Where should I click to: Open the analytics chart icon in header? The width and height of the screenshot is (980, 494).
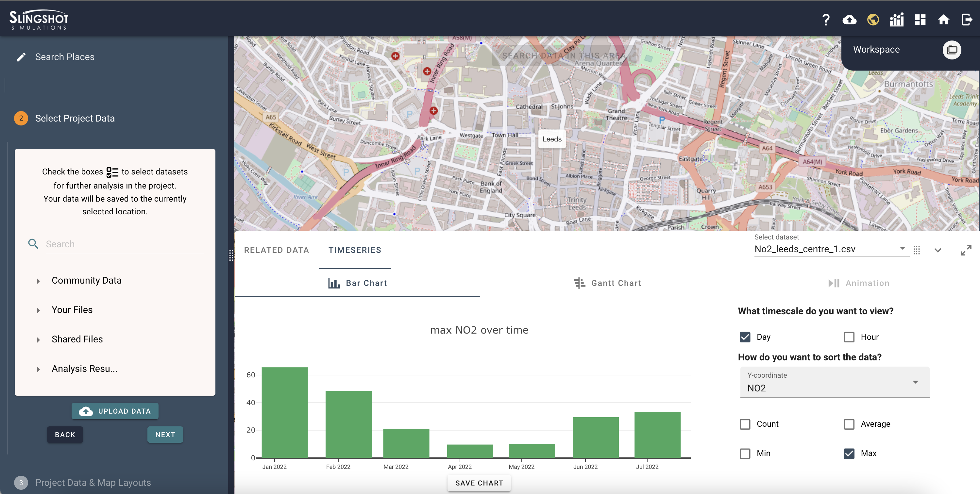pos(896,19)
